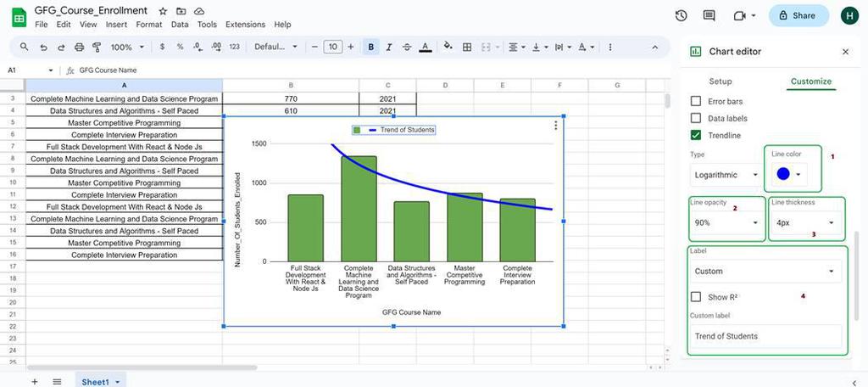The width and height of the screenshot is (868, 387).
Task: Close the Chart editor panel
Action: pyautogui.click(x=845, y=52)
